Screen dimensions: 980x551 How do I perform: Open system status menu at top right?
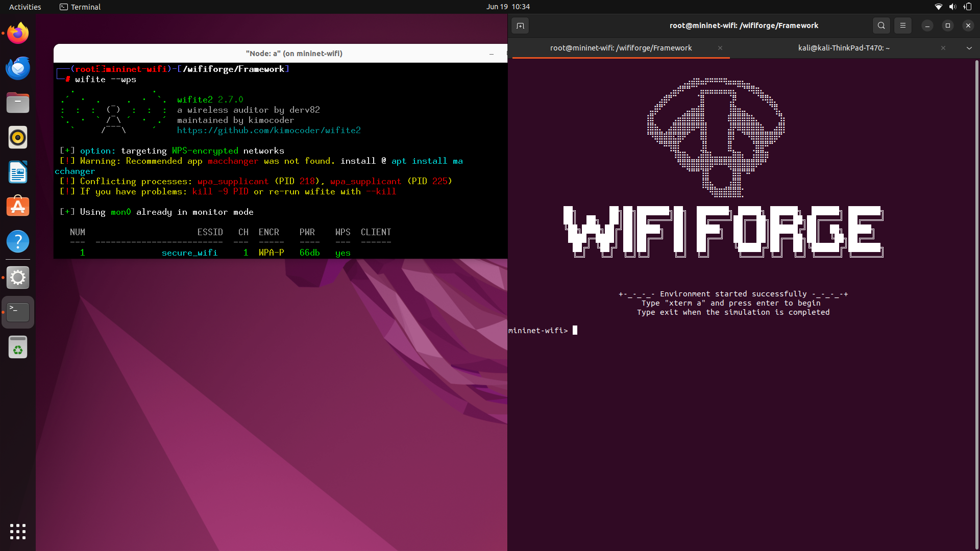tap(952, 7)
